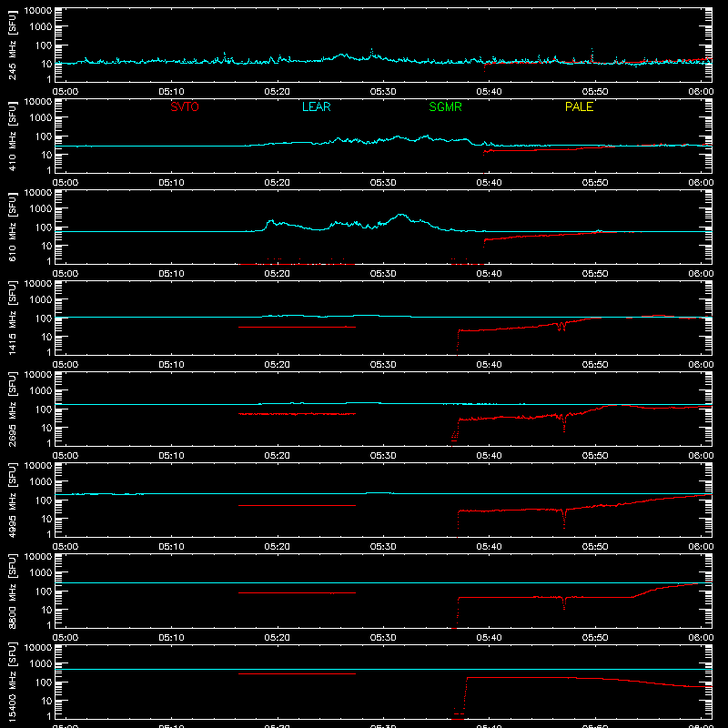This screenshot has width=728, height=728.
Task: Click the cyan LEAR station label
Action: tap(316, 106)
